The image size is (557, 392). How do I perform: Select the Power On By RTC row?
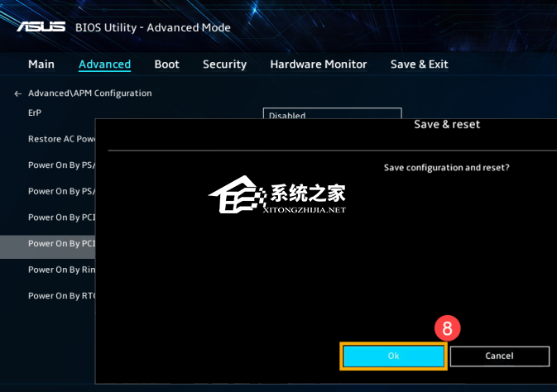(48, 296)
